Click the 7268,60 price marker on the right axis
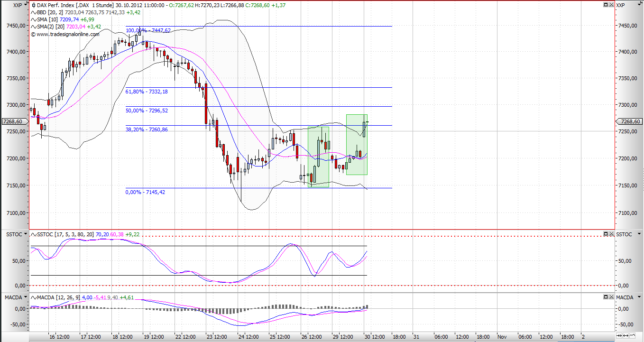Image resolution: width=644 pixels, height=342 pixels. click(629, 121)
